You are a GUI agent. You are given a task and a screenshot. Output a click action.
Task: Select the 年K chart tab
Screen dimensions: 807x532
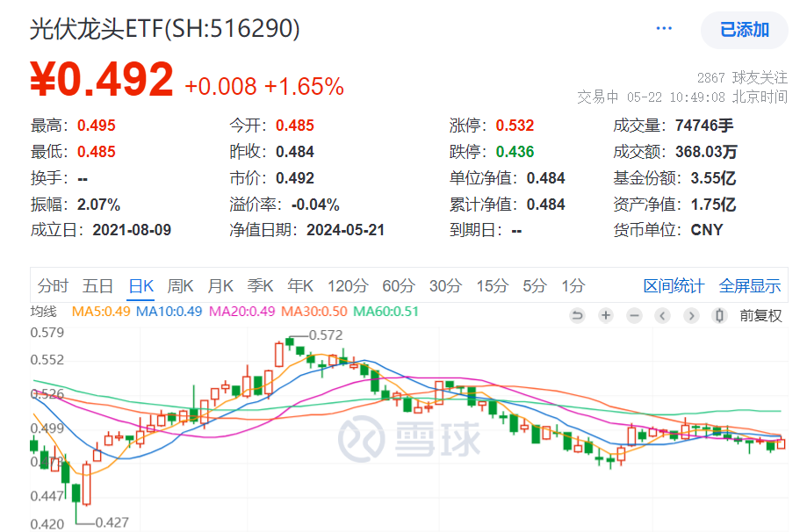(x=300, y=285)
